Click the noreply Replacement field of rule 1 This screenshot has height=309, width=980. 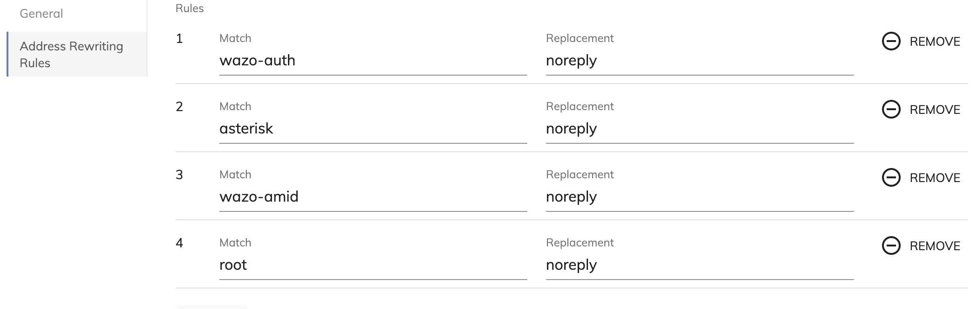coord(700,61)
